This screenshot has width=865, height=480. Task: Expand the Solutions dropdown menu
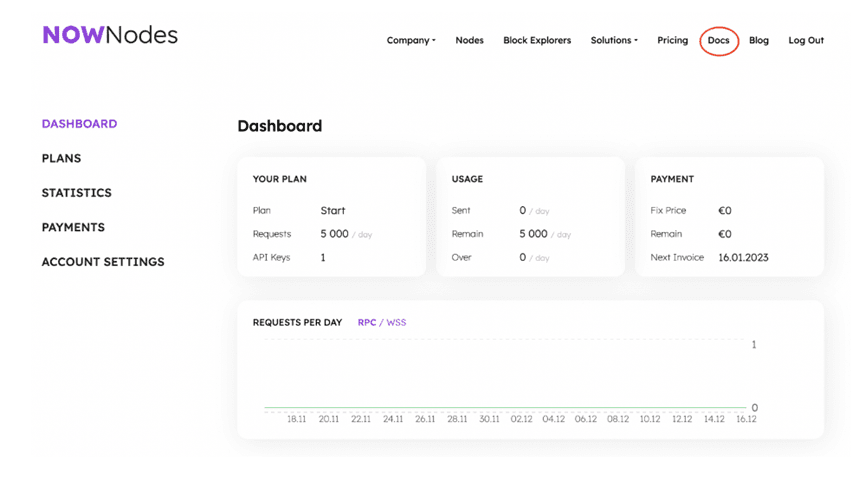[613, 41]
